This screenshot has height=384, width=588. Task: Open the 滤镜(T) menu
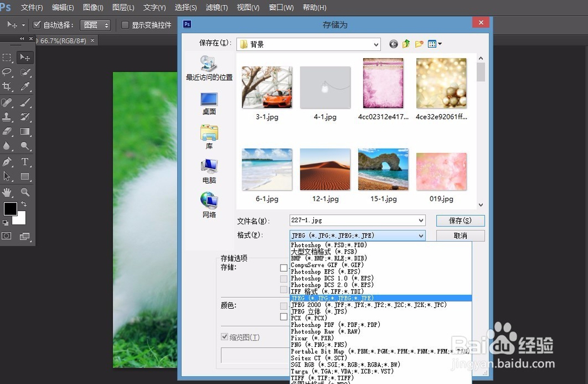click(x=217, y=8)
